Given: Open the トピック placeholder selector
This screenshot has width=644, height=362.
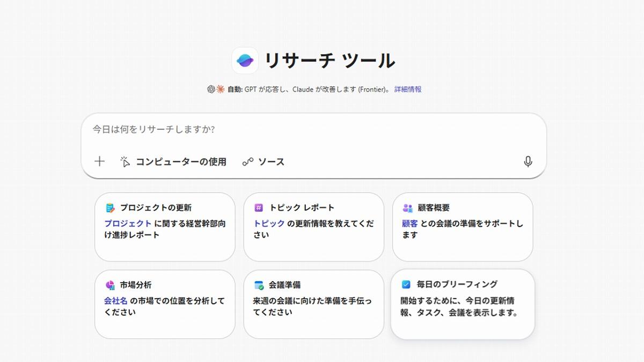Looking at the screenshot, I should (268, 223).
